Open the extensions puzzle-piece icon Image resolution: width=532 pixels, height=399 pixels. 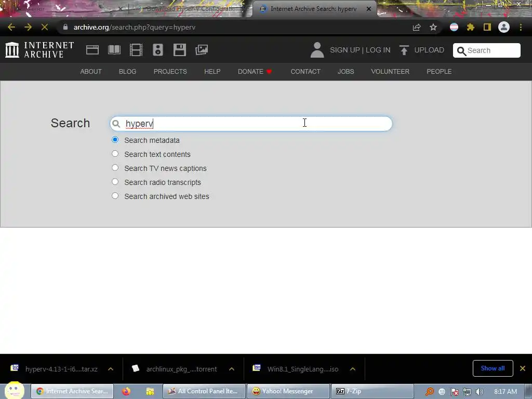click(471, 27)
